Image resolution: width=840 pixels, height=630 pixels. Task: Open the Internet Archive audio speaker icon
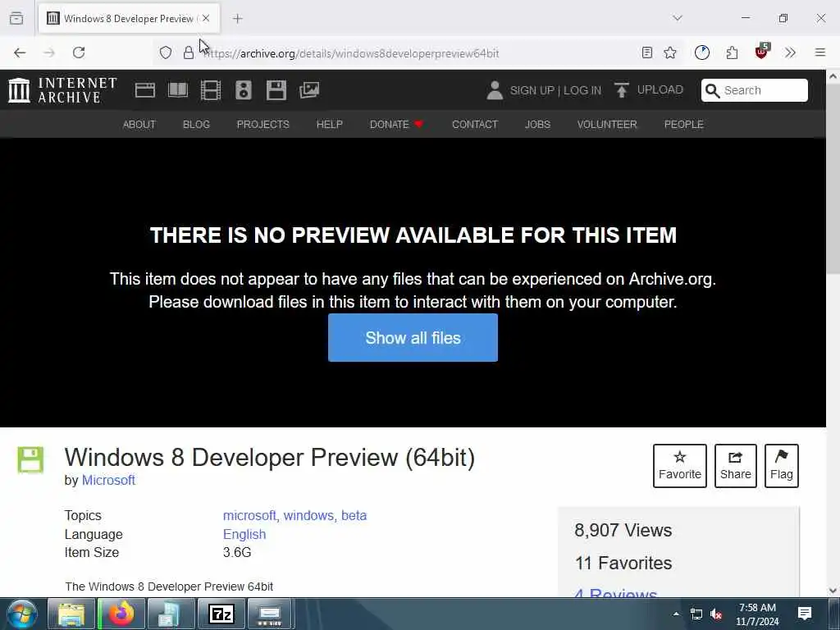tap(243, 90)
